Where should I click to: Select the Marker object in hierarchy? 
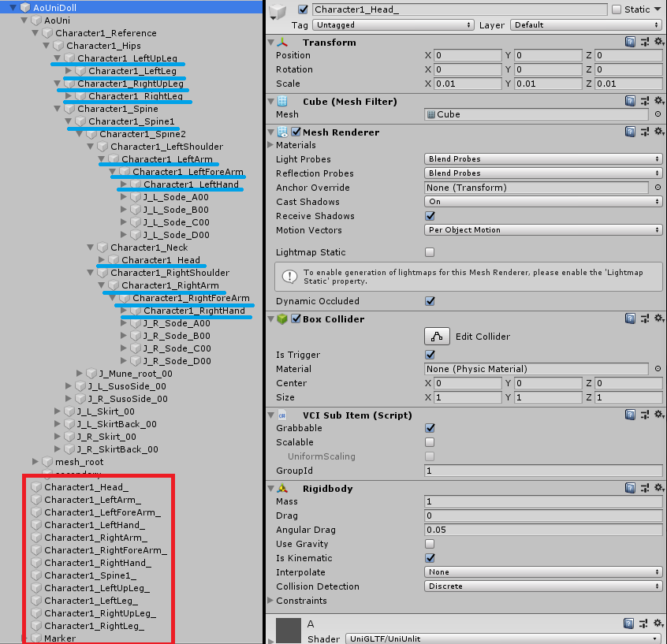pyautogui.click(x=60, y=638)
